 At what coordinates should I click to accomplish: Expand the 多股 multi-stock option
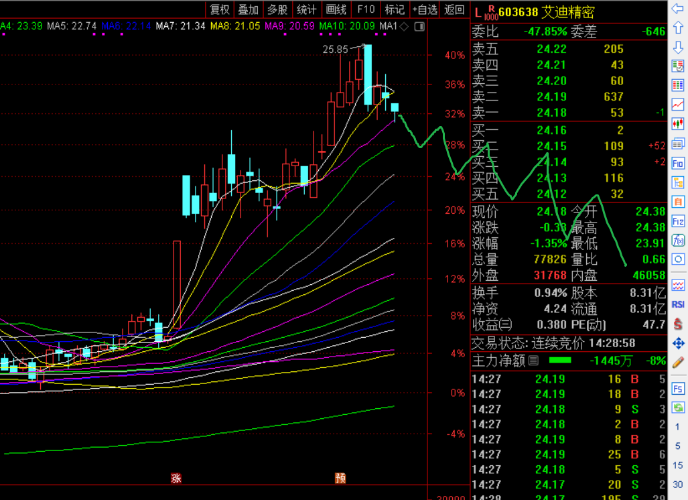[277, 9]
